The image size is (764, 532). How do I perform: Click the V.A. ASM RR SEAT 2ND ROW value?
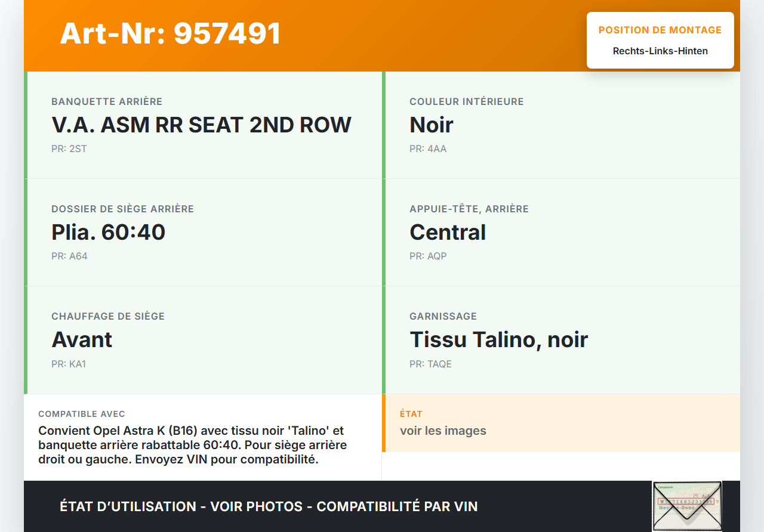click(x=201, y=125)
